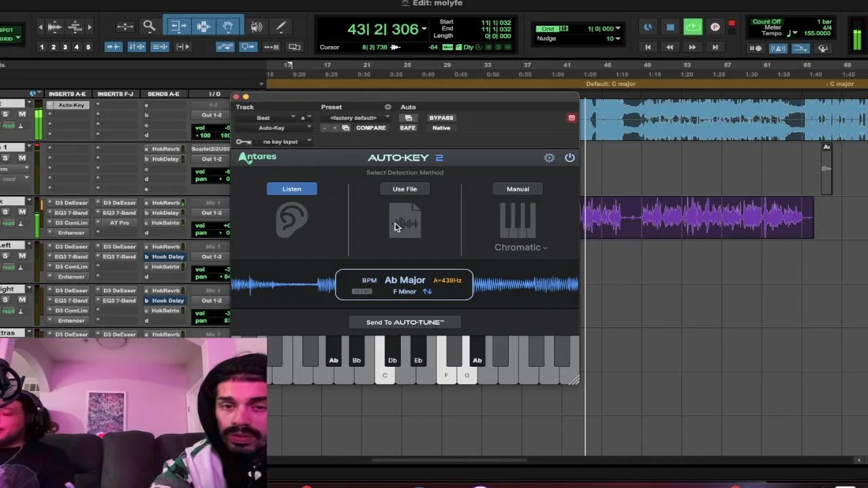Click the piano keys Manual icon
Viewport: 868px width, 488px height.
tap(517, 220)
